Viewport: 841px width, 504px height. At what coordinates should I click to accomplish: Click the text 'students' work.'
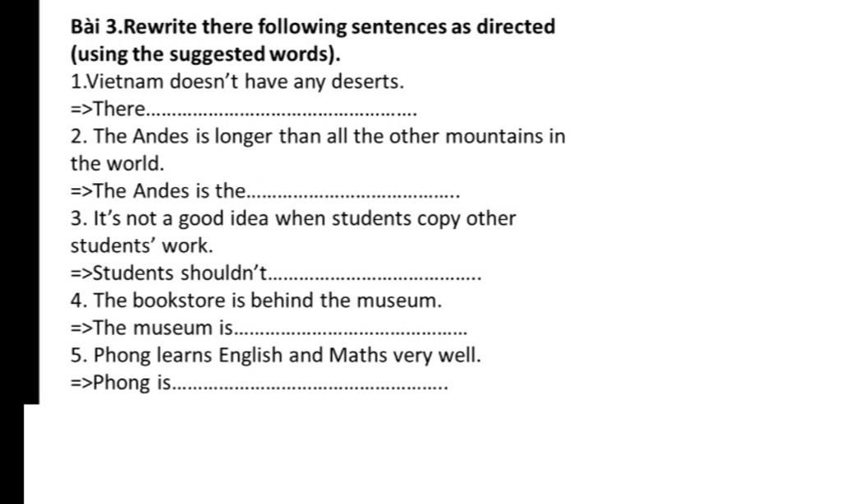click(141, 245)
